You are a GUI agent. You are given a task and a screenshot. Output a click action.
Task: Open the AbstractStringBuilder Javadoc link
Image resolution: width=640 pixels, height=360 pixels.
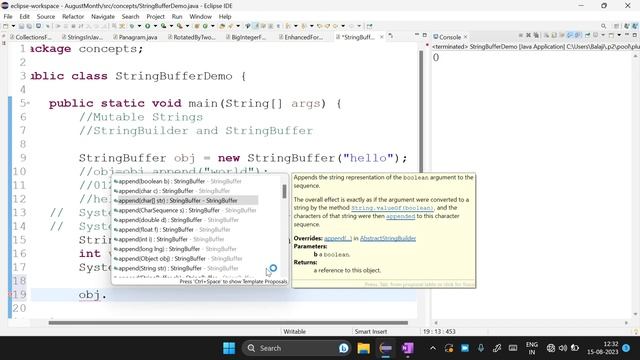click(x=388, y=238)
